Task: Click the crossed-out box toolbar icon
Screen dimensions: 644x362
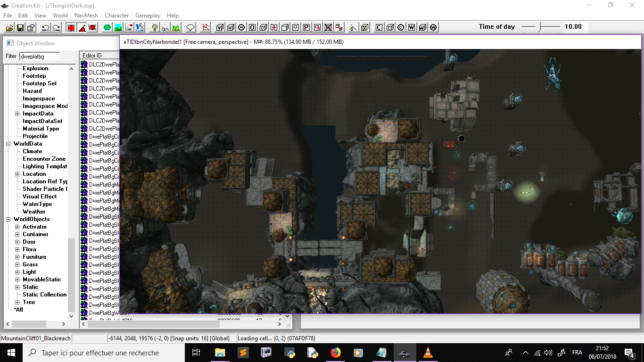Action: (x=328, y=27)
